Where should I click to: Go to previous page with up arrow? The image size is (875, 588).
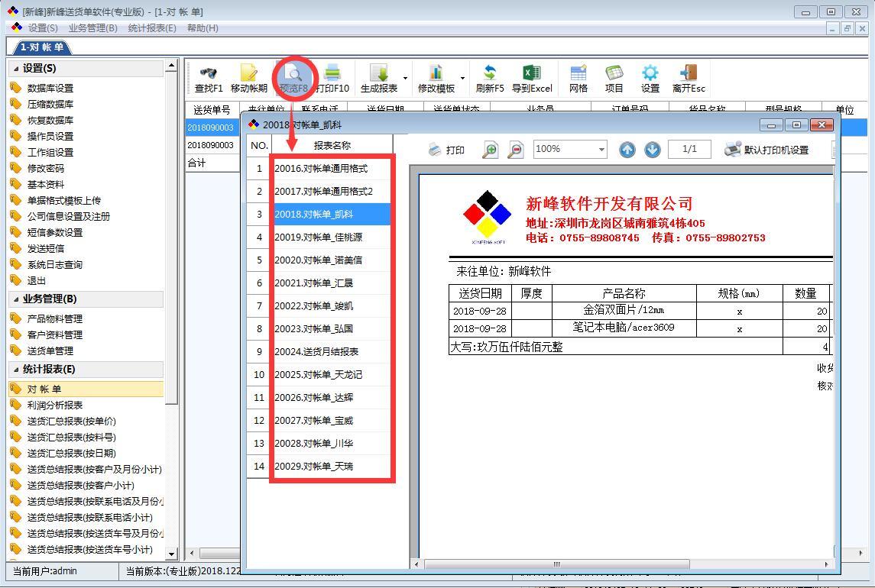pyautogui.click(x=627, y=150)
